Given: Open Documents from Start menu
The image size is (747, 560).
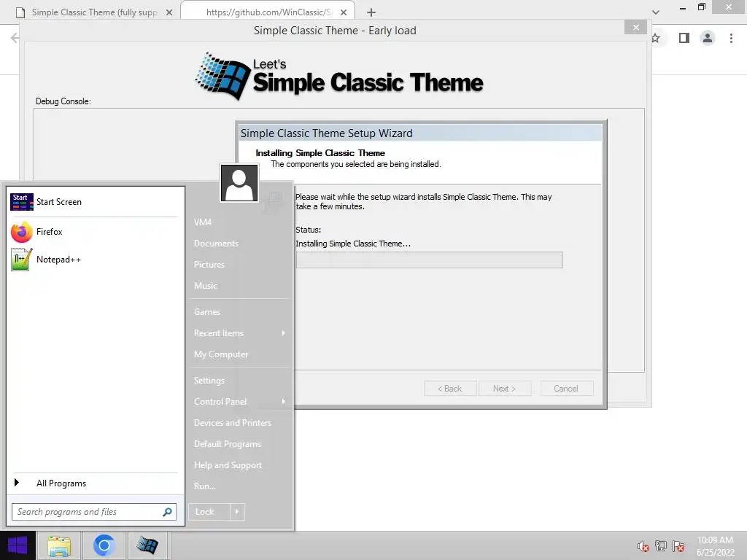Looking at the screenshot, I should [x=216, y=244].
